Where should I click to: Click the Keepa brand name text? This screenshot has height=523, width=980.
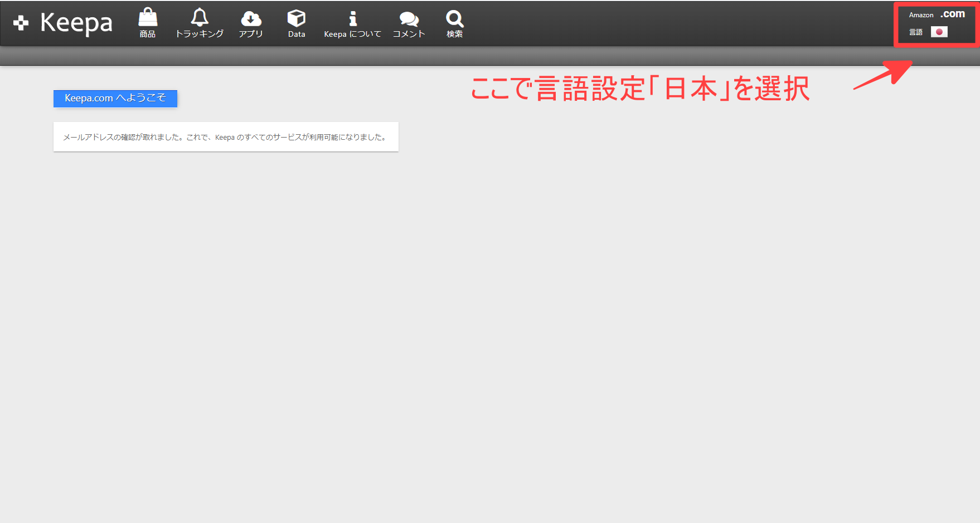pyautogui.click(x=76, y=23)
